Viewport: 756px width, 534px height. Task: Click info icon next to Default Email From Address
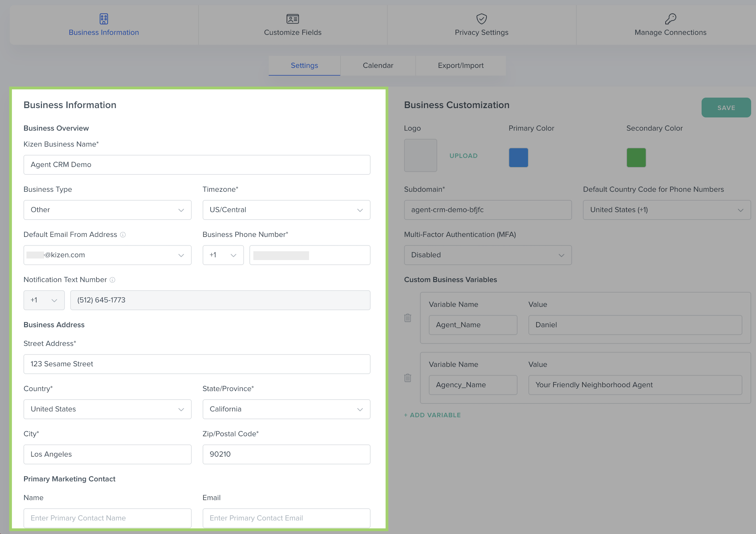(123, 235)
